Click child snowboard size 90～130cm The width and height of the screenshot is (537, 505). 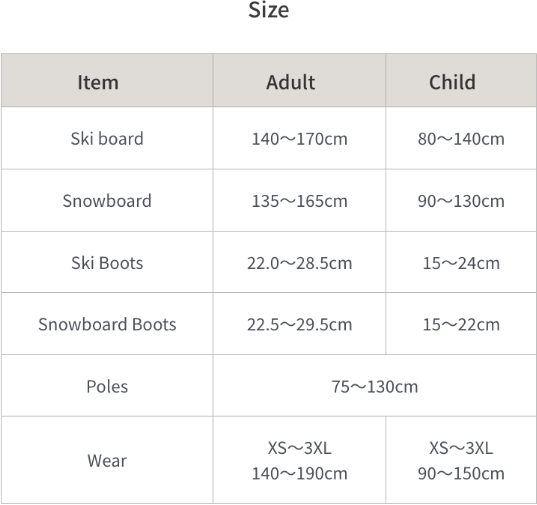click(461, 201)
